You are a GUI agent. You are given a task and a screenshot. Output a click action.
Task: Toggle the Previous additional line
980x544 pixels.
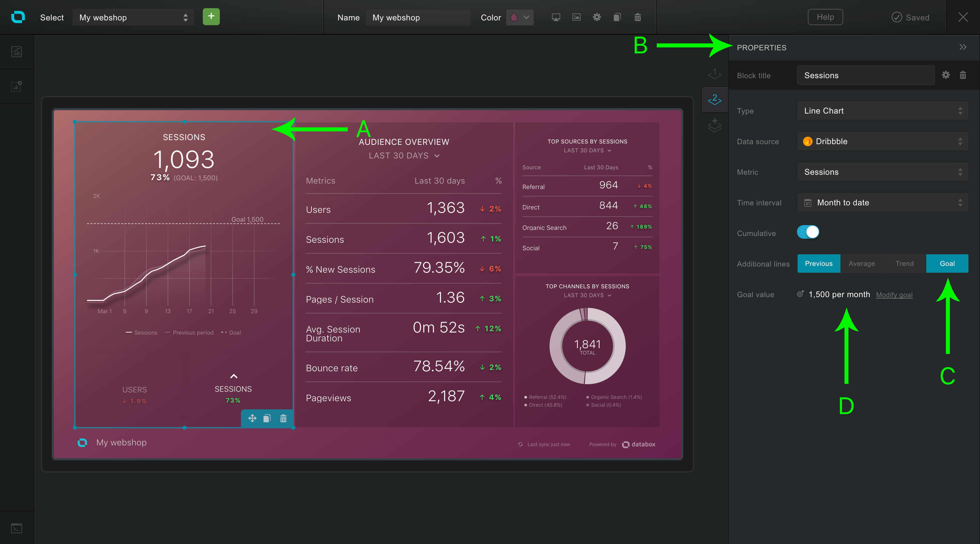pos(818,263)
